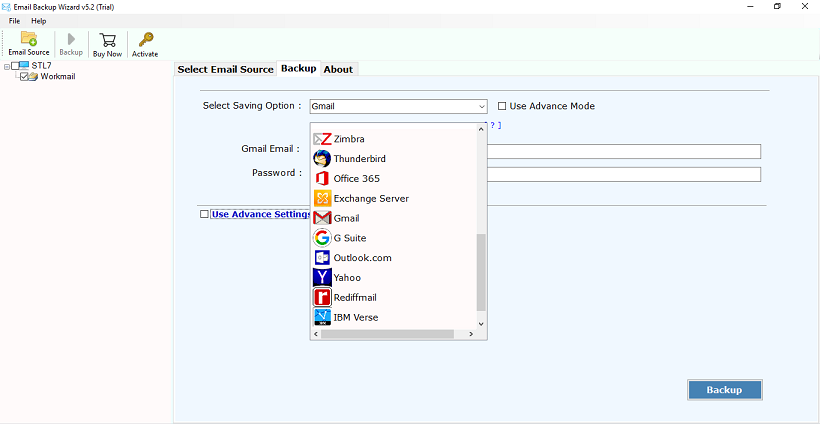821x424 pixels.
Task: Click the Email Source toolbar icon
Action: coord(28,39)
